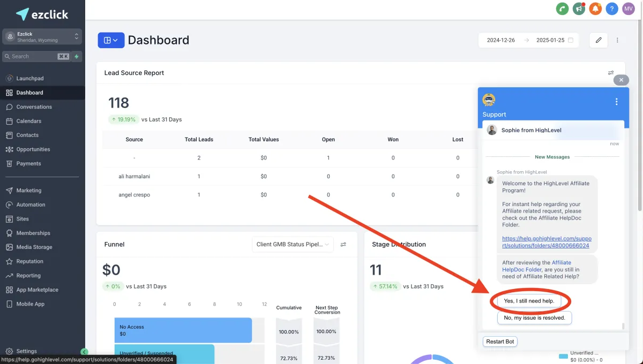Click the Total Leads column header
643x364 pixels.
(199, 139)
